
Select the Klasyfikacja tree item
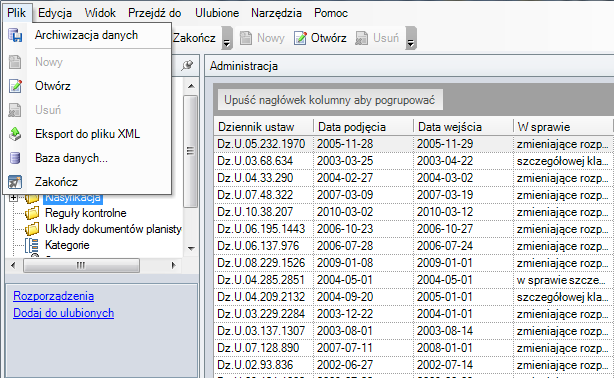click(x=73, y=198)
